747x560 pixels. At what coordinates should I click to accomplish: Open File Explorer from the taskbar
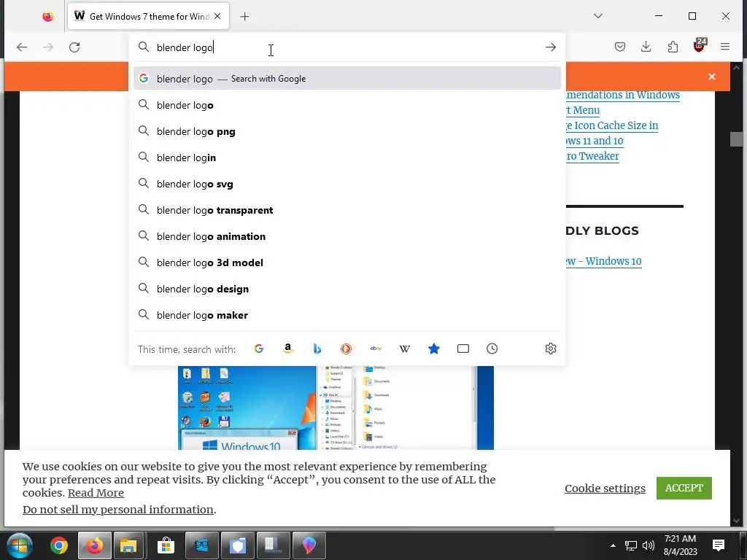[128, 545]
